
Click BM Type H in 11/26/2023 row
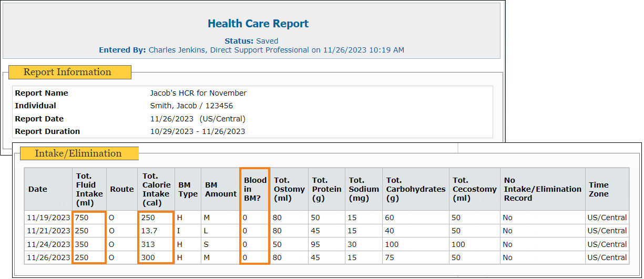click(x=188, y=257)
